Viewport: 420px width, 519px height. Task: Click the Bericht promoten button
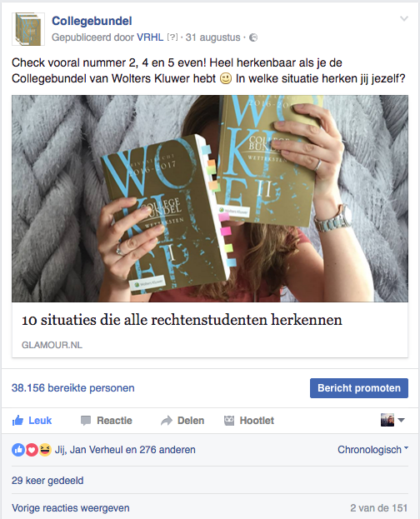pyautogui.click(x=359, y=388)
